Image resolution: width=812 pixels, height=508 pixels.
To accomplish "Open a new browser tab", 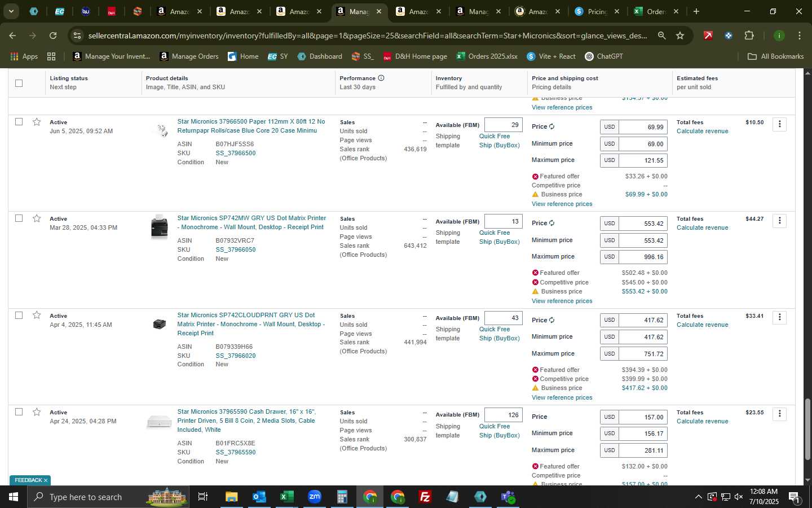I will click(x=696, y=11).
